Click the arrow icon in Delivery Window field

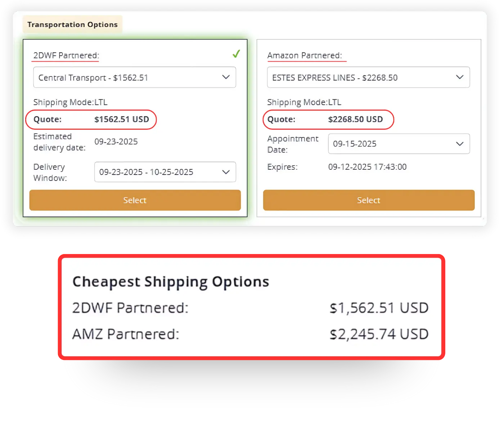click(226, 172)
